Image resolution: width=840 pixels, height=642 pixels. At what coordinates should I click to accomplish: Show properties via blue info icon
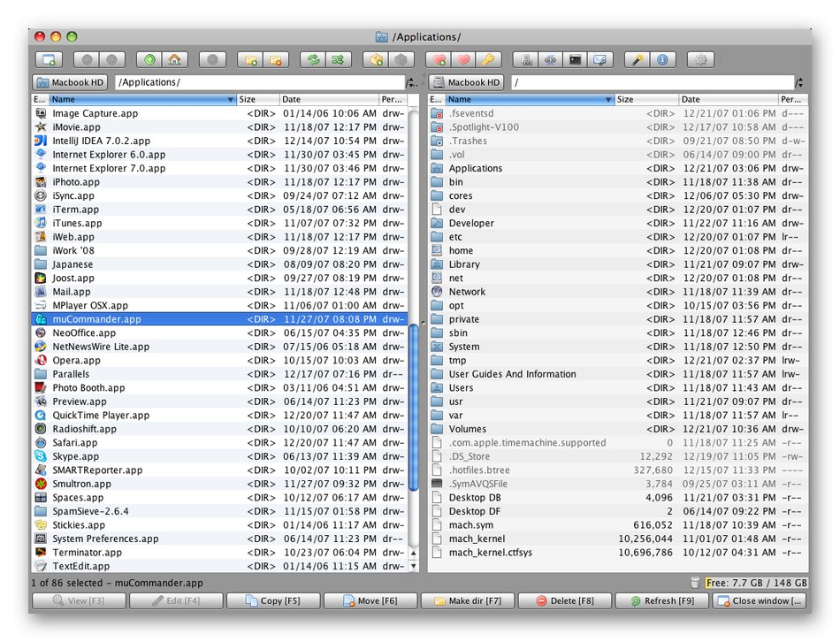click(x=662, y=59)
